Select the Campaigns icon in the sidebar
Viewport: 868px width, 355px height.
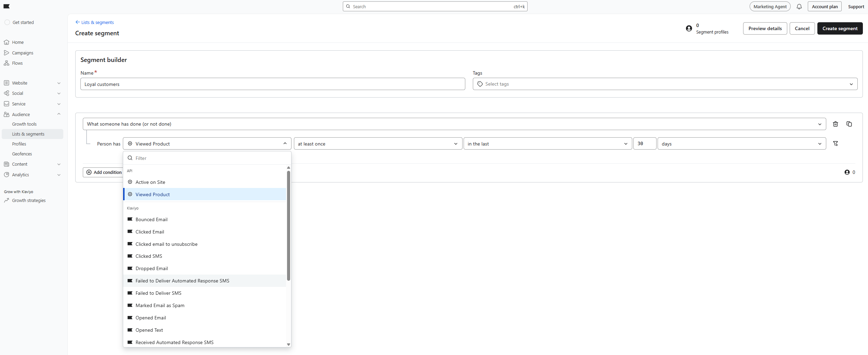(7, 53)
